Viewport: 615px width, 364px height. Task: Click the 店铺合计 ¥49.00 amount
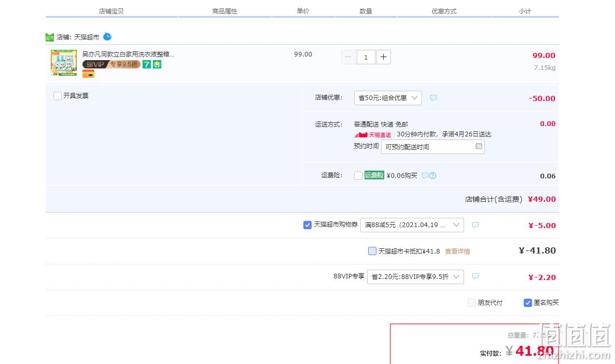click(x=542, y=199)
